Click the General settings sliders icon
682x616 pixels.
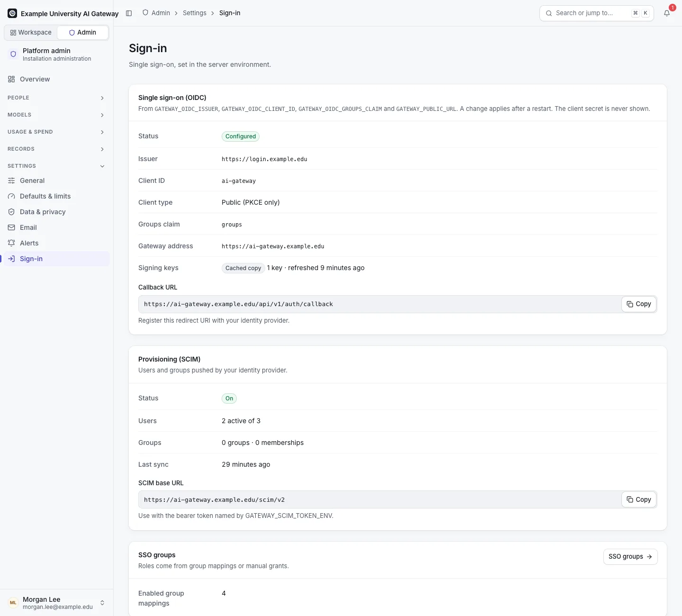(11, 181)
